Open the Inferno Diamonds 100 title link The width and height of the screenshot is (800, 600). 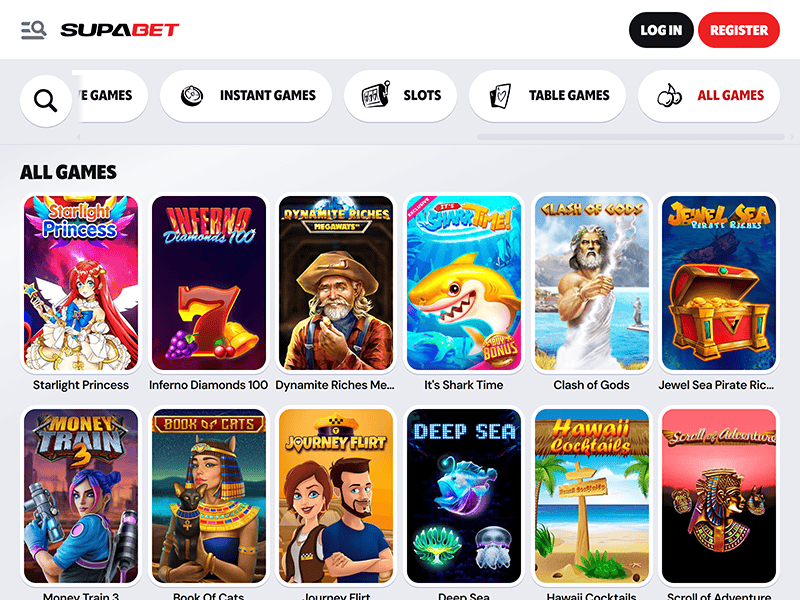(208, 385)
